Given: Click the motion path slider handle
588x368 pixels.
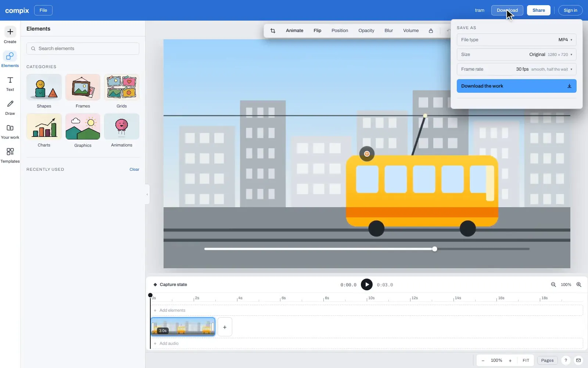Looking at the screenshot, I should pyautogui.click(x=435, y=249).
